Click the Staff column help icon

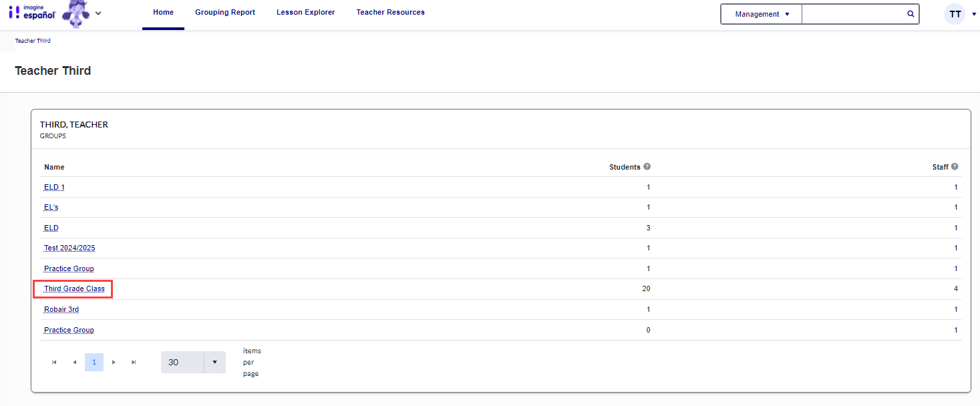point(955,167)
